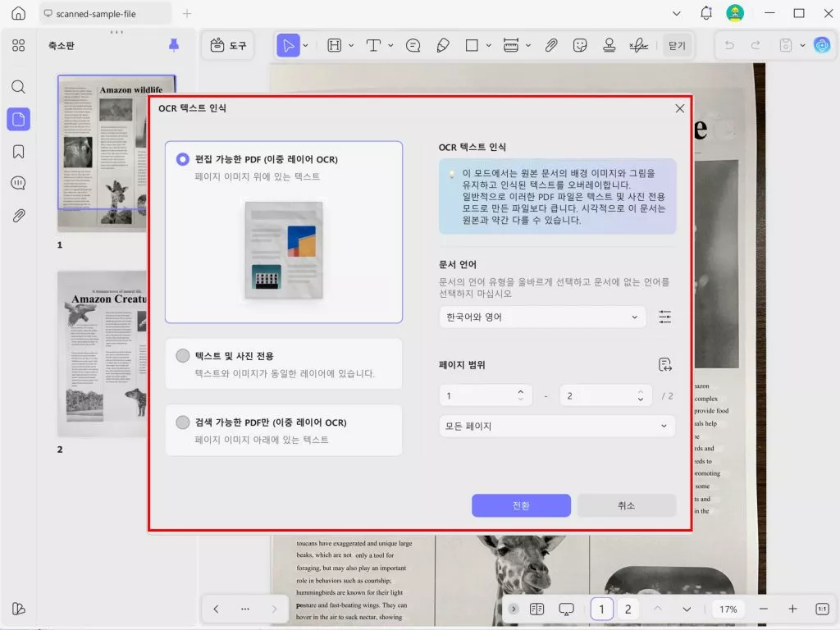Expand the shape tool dropdown arrow
840x630 pixels.
pyautogui.click(x=489, y=46)
